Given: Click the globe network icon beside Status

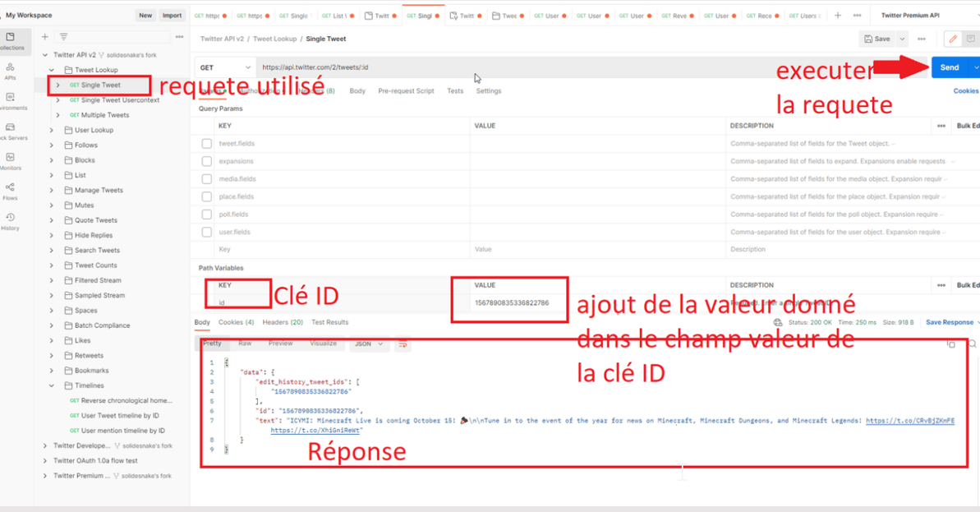Looking at the screenshot, I should (777, 323).
